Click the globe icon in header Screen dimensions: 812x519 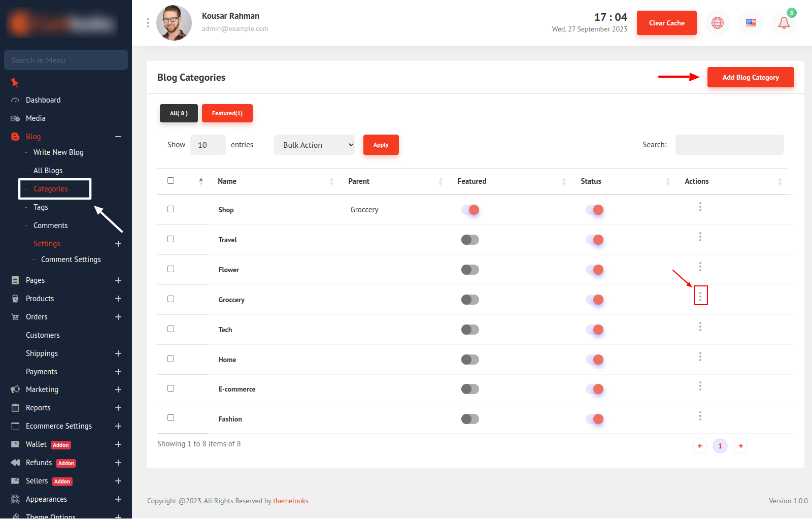[717, 23]
